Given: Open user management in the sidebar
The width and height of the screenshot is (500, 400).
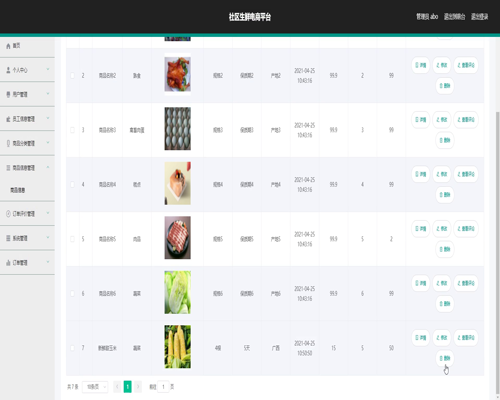Looking at the screenshot, I should [27, 94].
